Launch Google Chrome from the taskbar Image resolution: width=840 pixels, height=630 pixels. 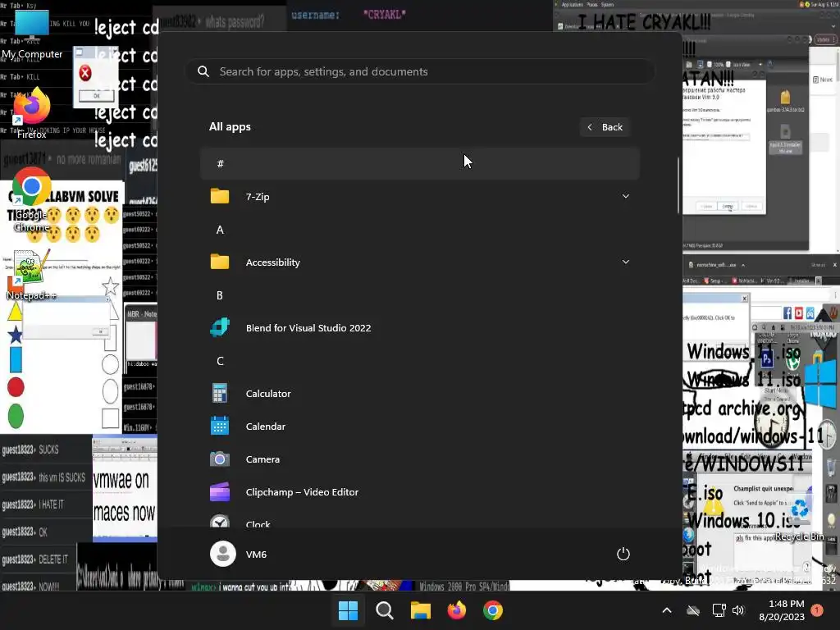coord(493,610)
